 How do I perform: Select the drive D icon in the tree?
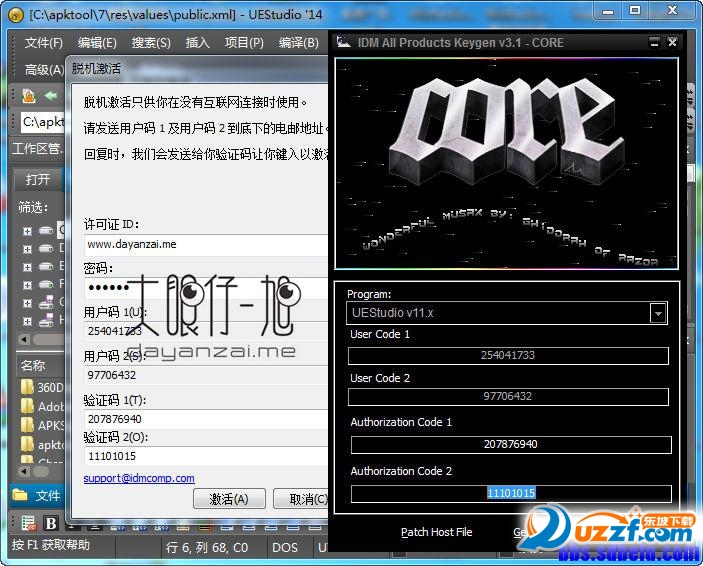(46, 248)
